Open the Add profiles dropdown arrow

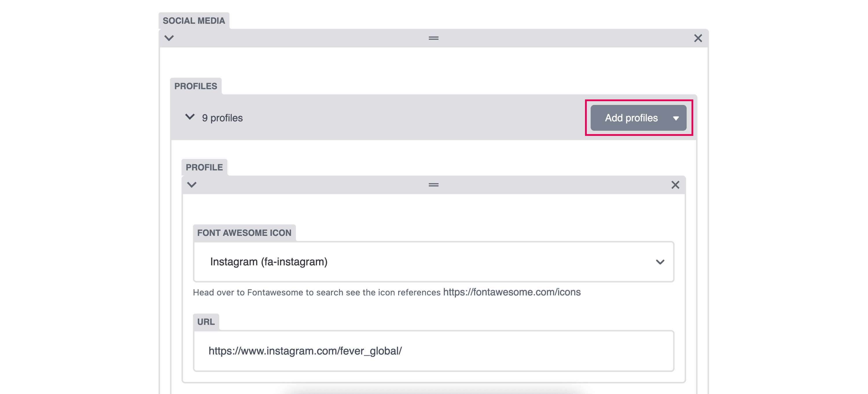coord(676,118)
